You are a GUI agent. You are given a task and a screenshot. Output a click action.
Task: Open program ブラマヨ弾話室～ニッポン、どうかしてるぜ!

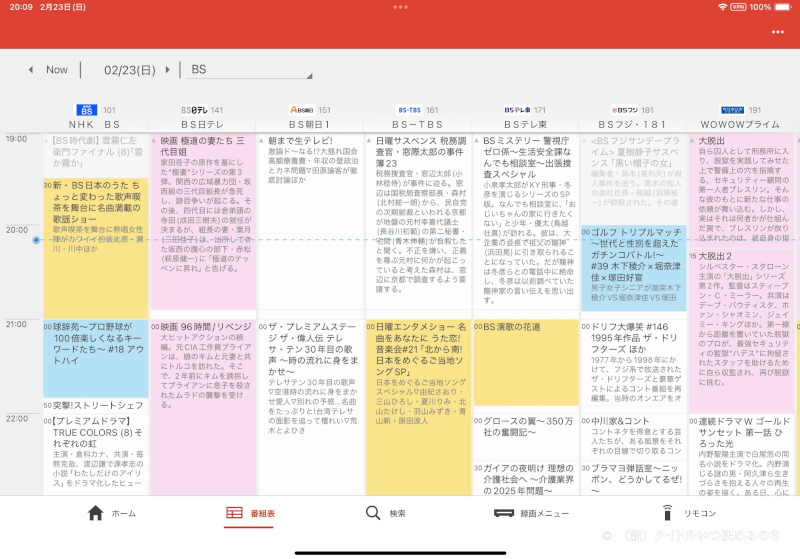[x=634, y=478]
